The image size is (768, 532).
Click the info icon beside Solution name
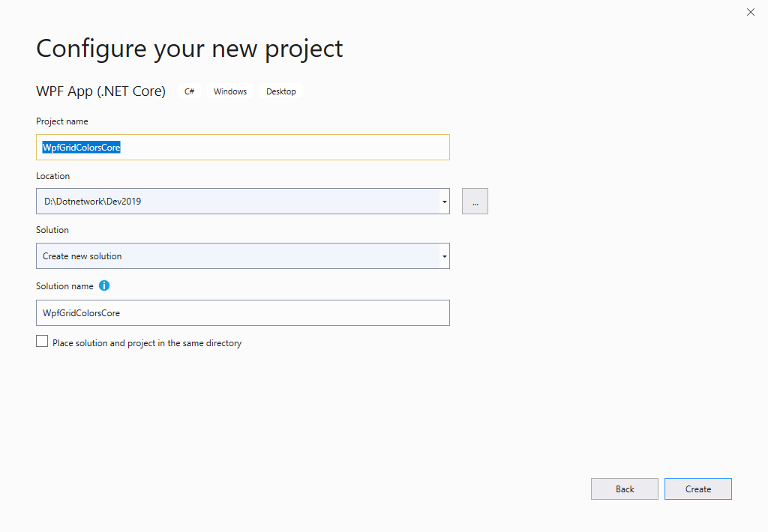coord(104,285)
